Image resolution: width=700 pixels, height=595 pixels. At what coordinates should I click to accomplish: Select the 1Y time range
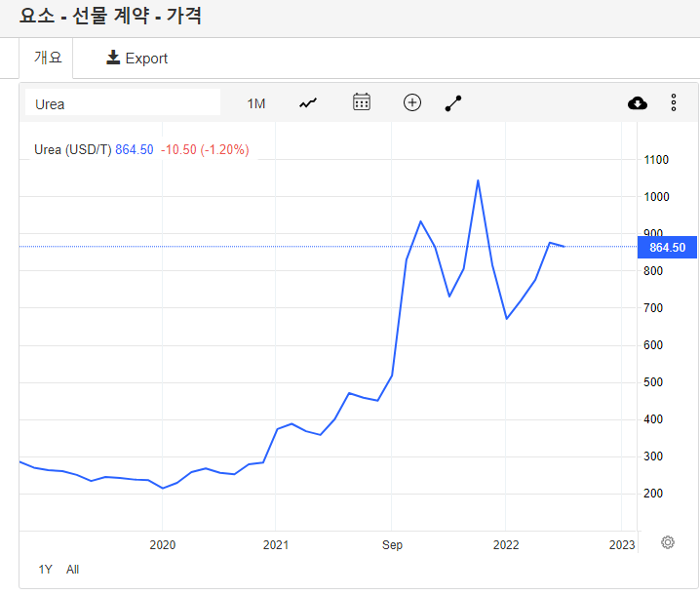pos(46,570)
